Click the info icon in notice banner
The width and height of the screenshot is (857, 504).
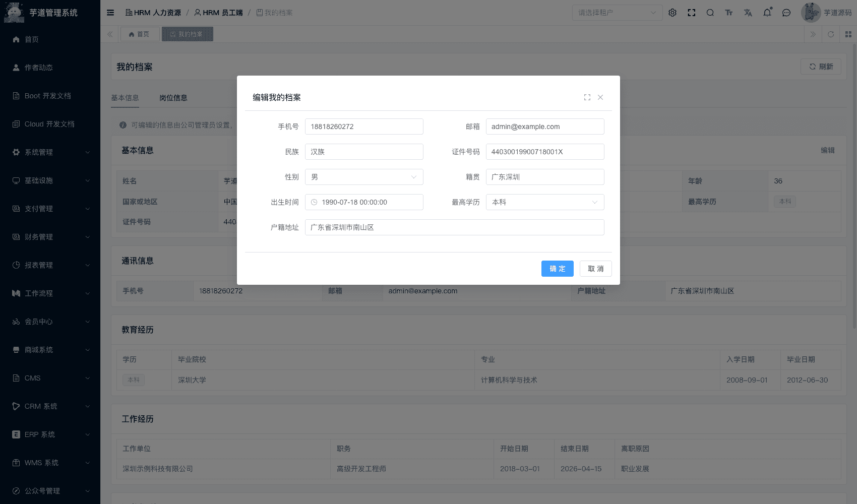[x=123, y=125]
